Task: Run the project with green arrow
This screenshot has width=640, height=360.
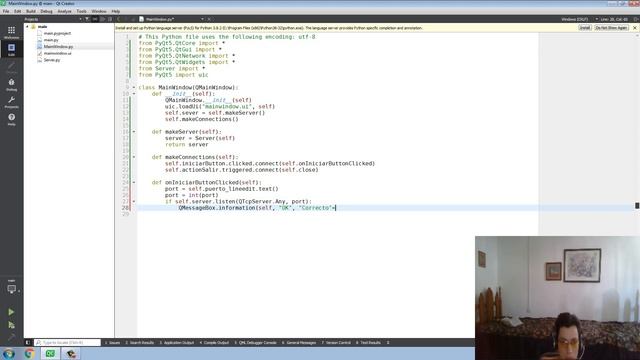Action: 11,312
